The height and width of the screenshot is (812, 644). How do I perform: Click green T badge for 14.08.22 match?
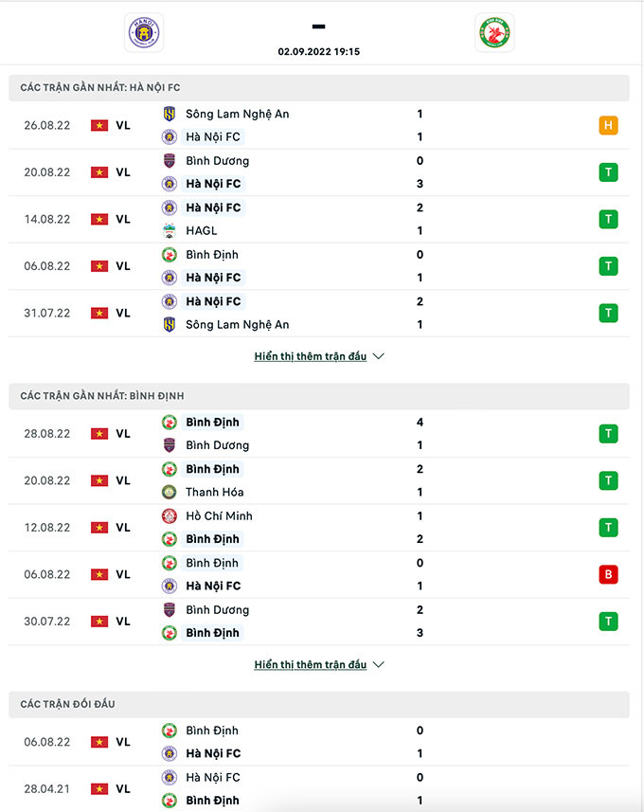(608, 219)
